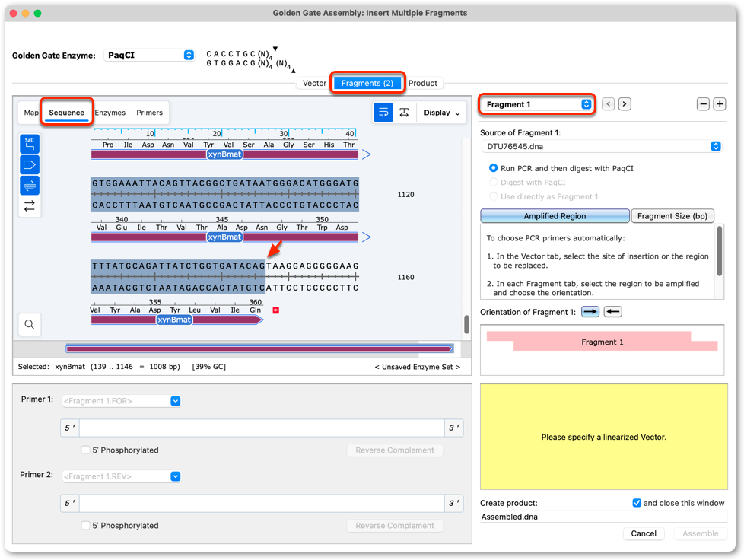
Task: Click the Primer 1 sequence input field
Action: click(262, 428)
